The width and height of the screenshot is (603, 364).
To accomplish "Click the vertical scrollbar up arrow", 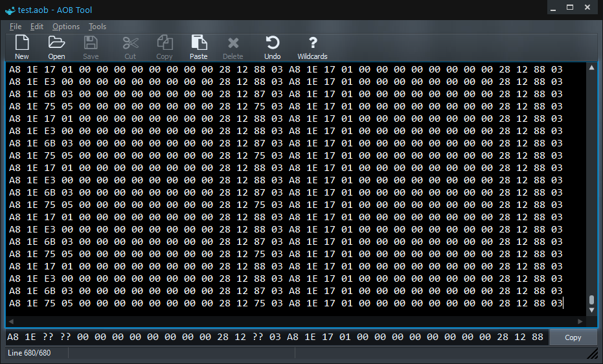I will [591, 68].
